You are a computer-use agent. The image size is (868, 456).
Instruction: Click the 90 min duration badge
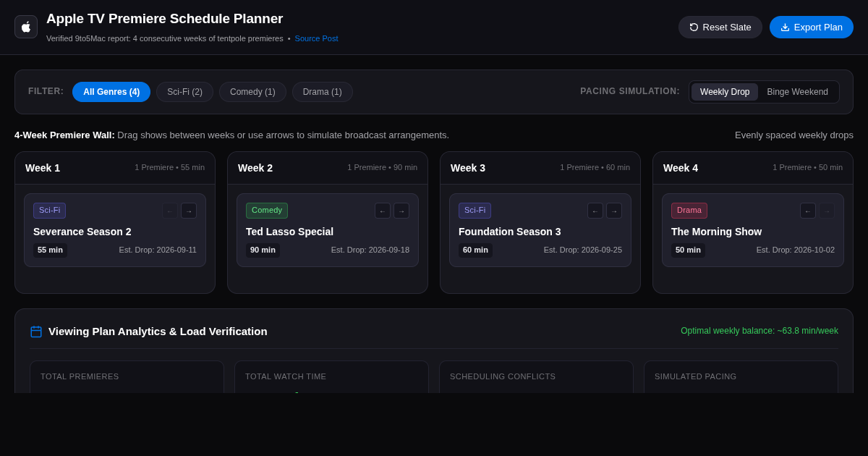coord(263,250)
